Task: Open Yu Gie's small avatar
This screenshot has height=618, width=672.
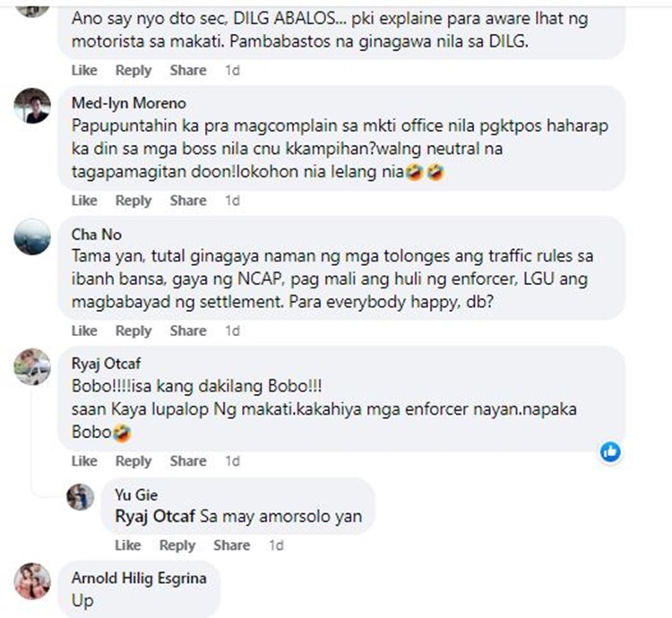Action: pos(80,497)
